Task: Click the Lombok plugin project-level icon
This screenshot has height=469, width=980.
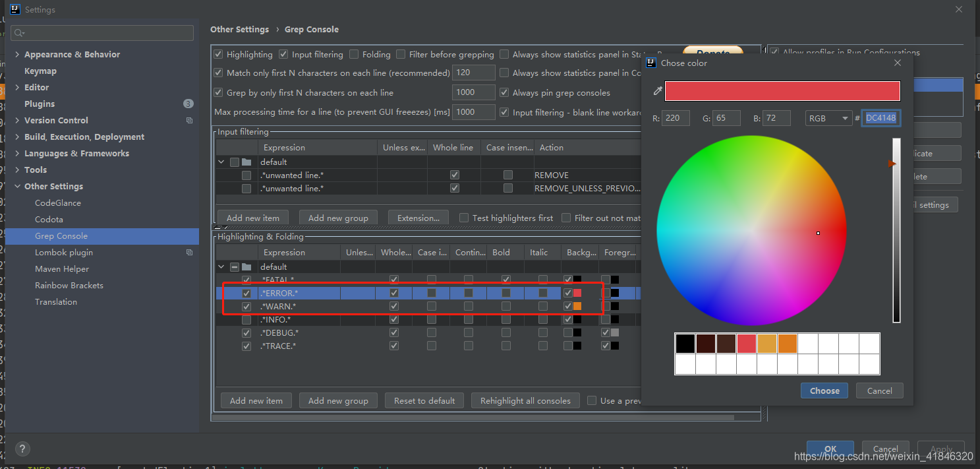Action: point(189,253)
